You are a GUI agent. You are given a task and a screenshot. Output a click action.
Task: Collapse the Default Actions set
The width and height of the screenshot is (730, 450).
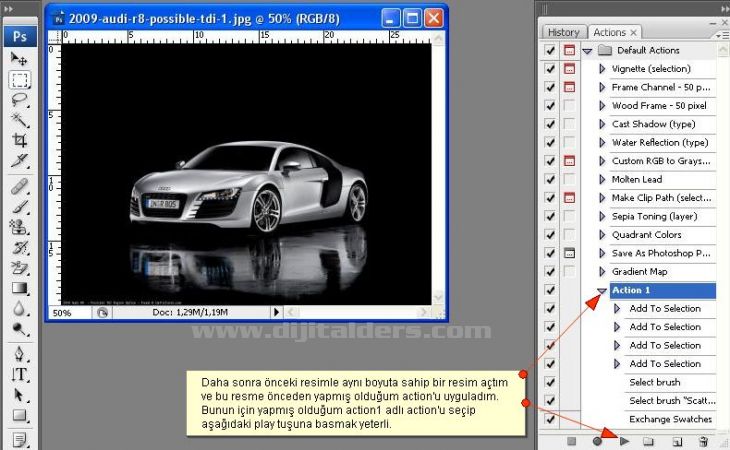pyautogui.click(x=587, y=51)
